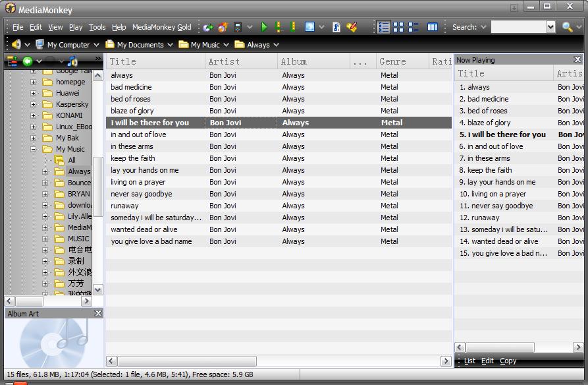Click the green back arrow in the tree toolbar
Screen dimensions: 588x385
pos(28,61)
